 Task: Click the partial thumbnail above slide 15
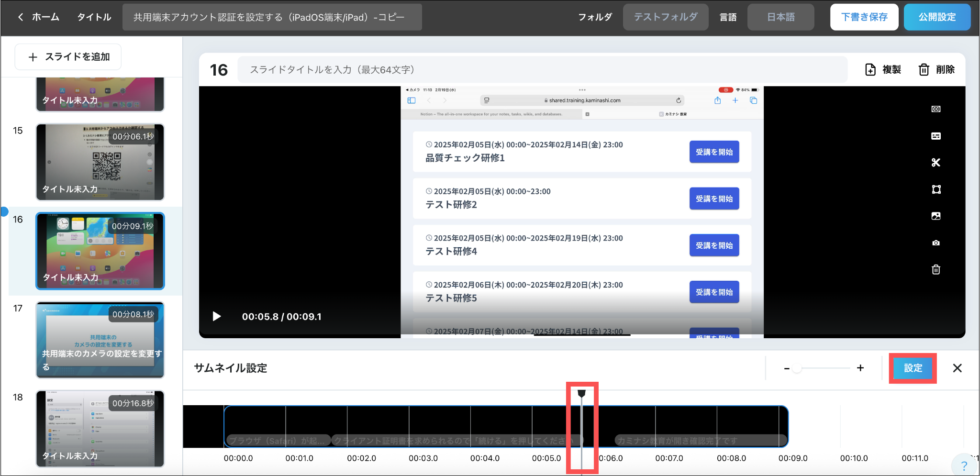[100, 94]
